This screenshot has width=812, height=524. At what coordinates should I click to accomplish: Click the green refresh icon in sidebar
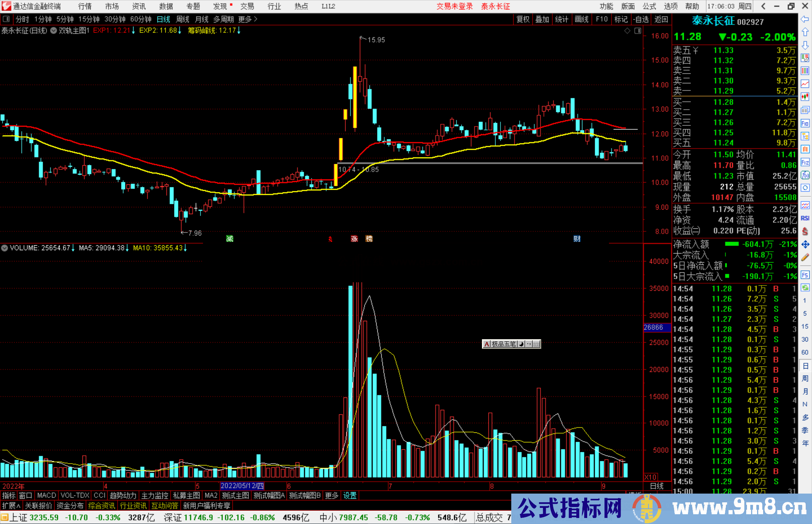805,288
